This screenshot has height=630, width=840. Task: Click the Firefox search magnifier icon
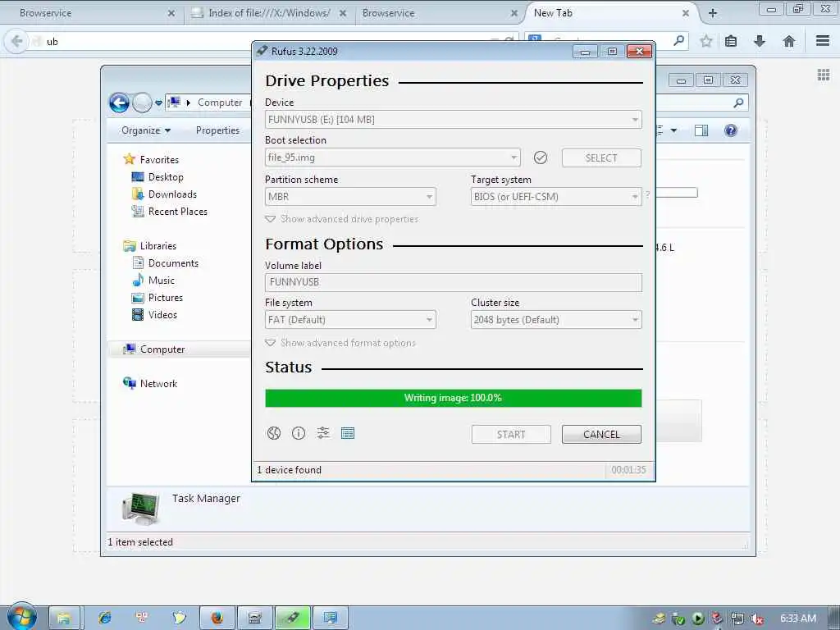point(678,41)
